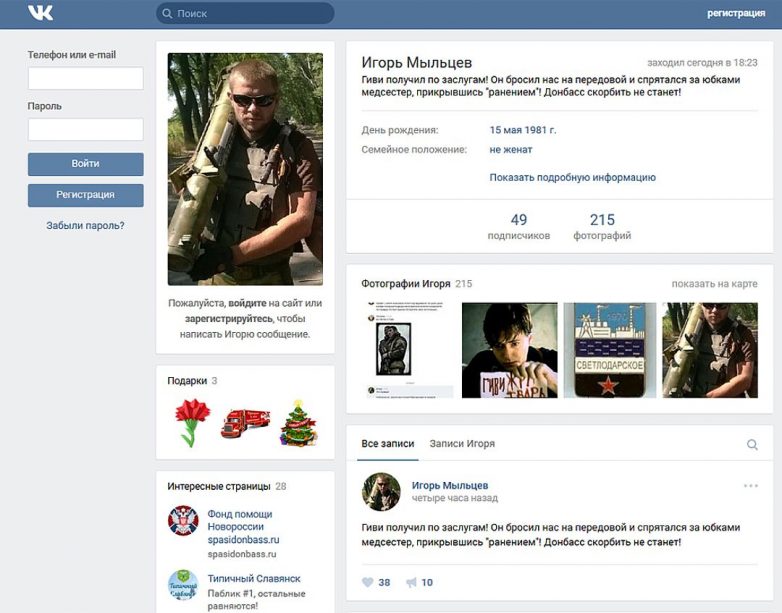Open the Светлодарское badge photo thumbnail

point(609,350)
